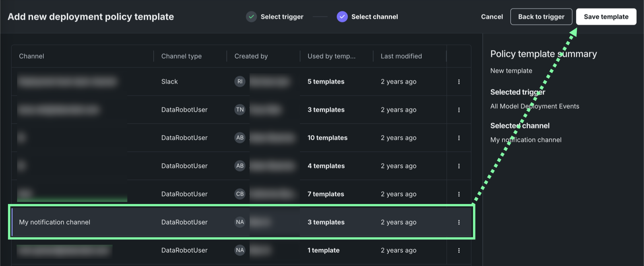
Task: Open row menu for 10 templates channel
Action: (x=459, y=138)
